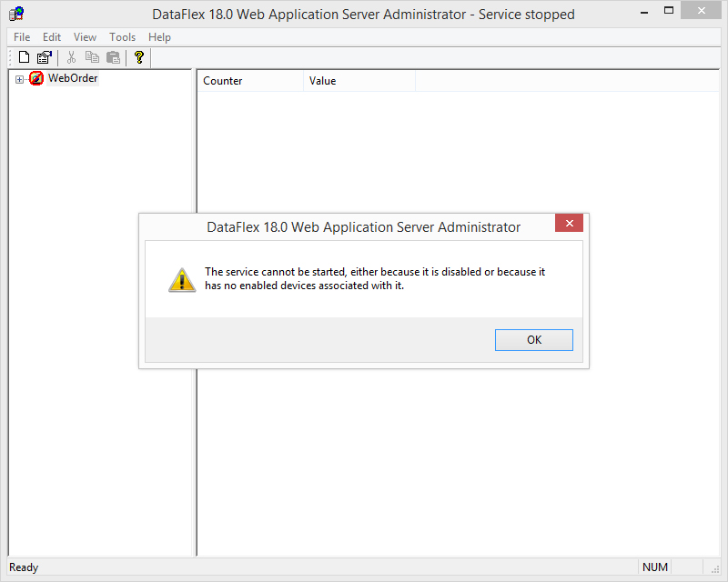Viewport: 728px width, 582px height.
Task: Open the Help menu
Action: click(160, 37)
